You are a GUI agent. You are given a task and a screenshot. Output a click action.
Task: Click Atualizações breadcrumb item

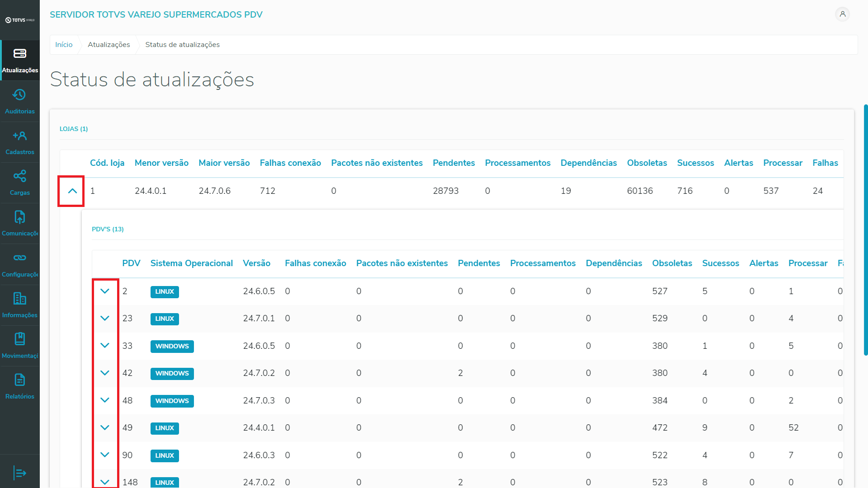pos(108,45)
